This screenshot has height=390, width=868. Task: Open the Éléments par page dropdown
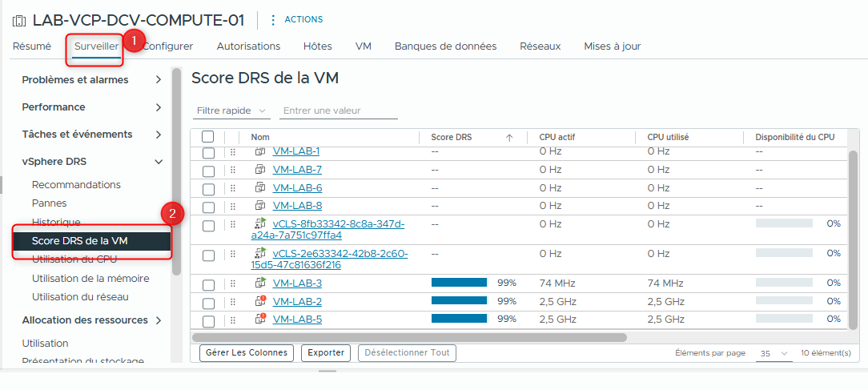(774, 353)
